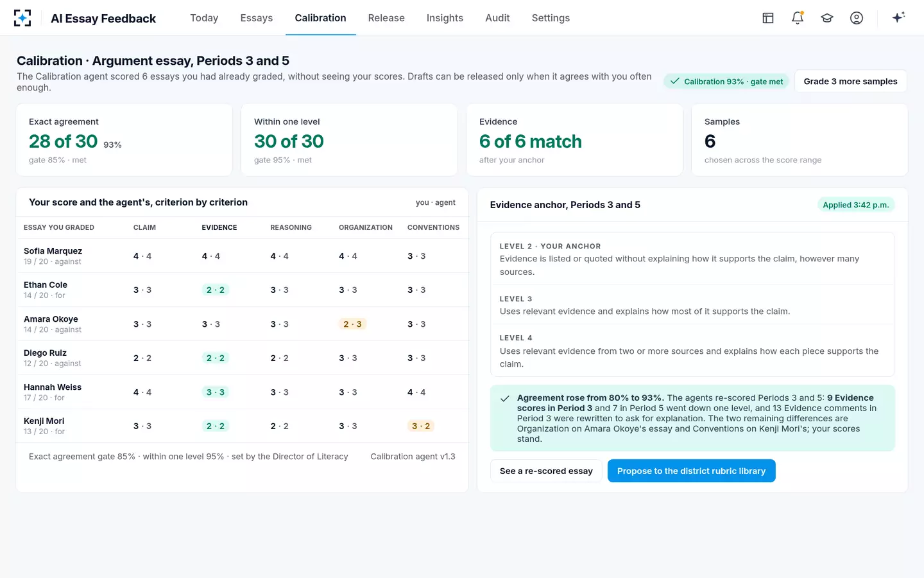
Task: Click the graduation cap icon
Action: 827,18
